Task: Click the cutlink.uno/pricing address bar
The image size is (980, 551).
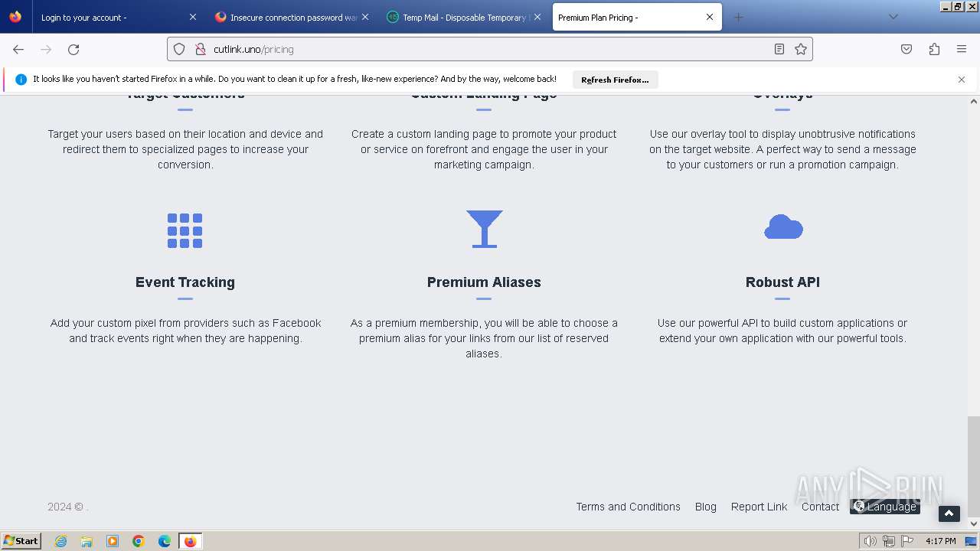Action: pos(490,49)
